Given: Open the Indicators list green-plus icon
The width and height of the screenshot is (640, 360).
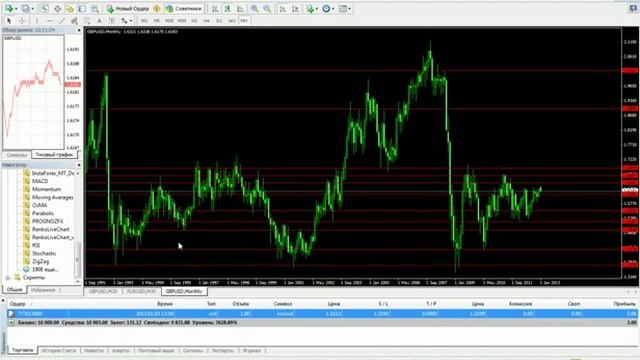Looking at the screenshot, I should [x=311, y=9].
